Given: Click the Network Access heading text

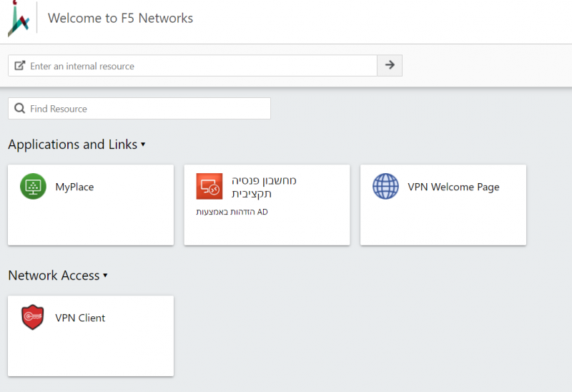Looking at the screenshot, I should [54, 275].
